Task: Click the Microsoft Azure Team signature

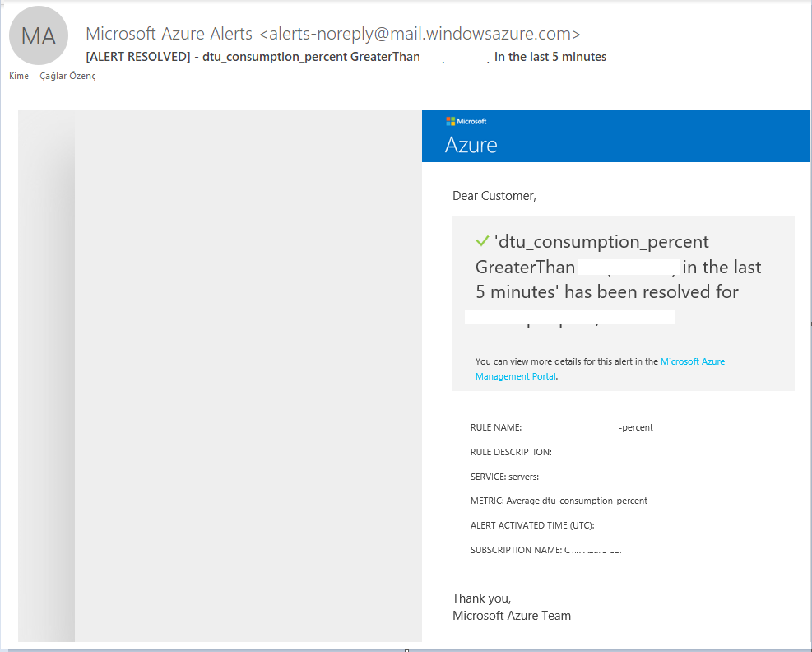Action: point(512,616)
